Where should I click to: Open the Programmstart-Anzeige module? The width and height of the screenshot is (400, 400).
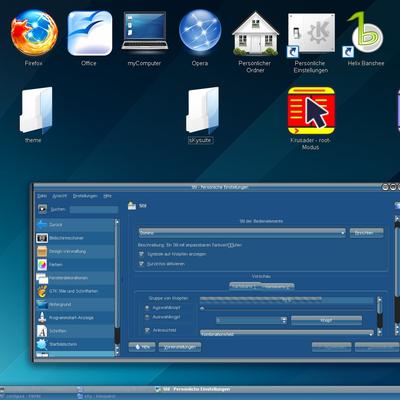point(75,318)
